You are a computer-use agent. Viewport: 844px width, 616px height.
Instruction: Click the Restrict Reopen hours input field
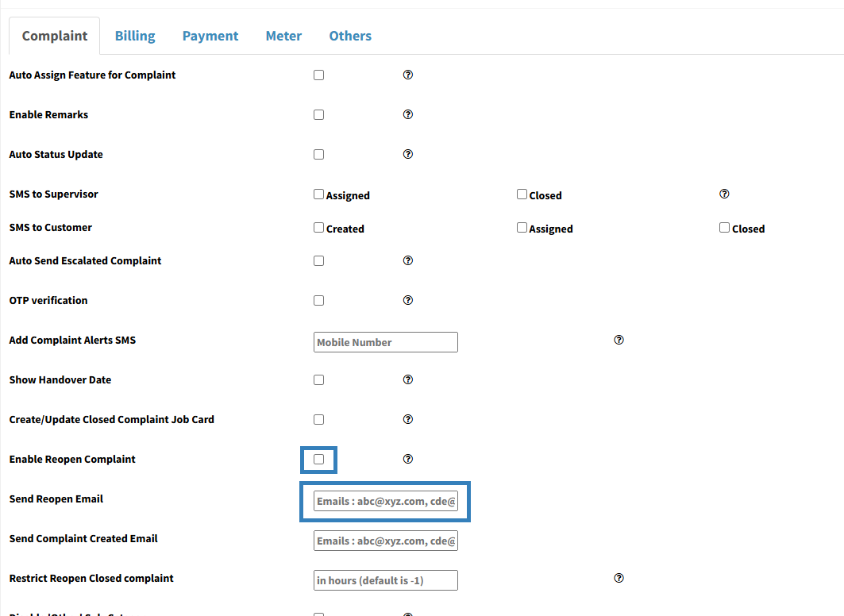386,580
